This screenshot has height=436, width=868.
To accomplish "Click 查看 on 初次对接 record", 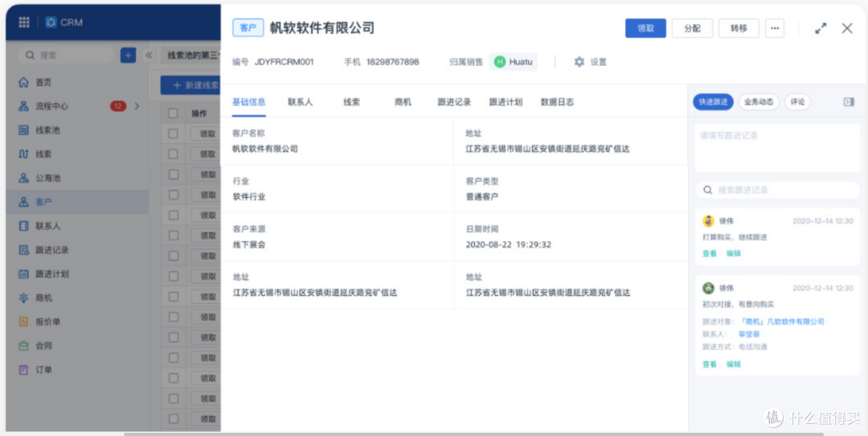I will tap(710, 364).
